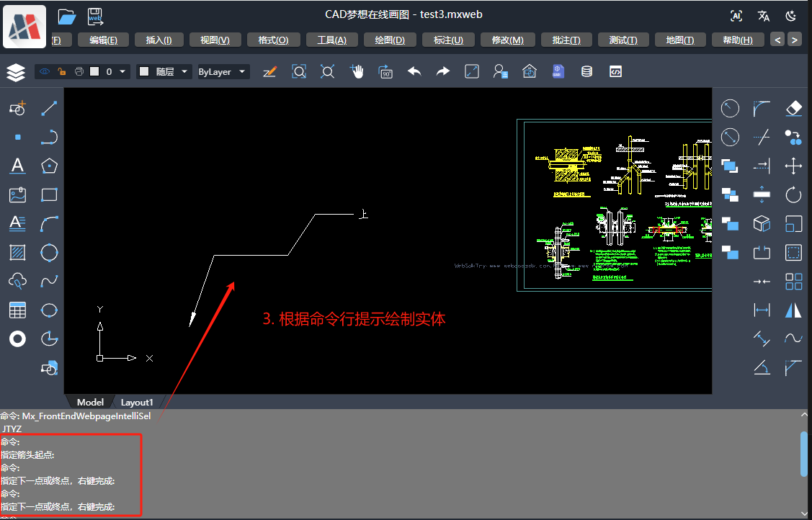Select the Mirror tool on the right panel

(x=794, y=310)
